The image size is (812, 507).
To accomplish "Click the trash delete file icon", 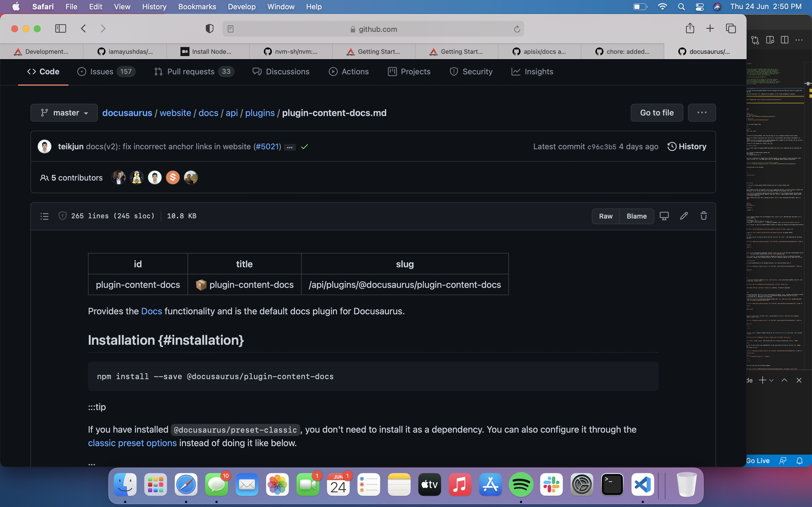I will coord(704,216).
